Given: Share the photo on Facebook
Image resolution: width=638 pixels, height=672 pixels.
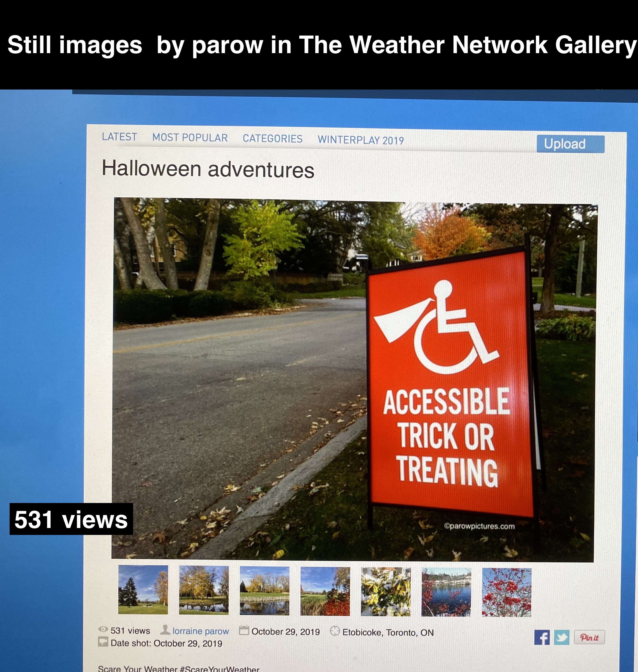Looking at the screenshot, I should pos(541,637).
